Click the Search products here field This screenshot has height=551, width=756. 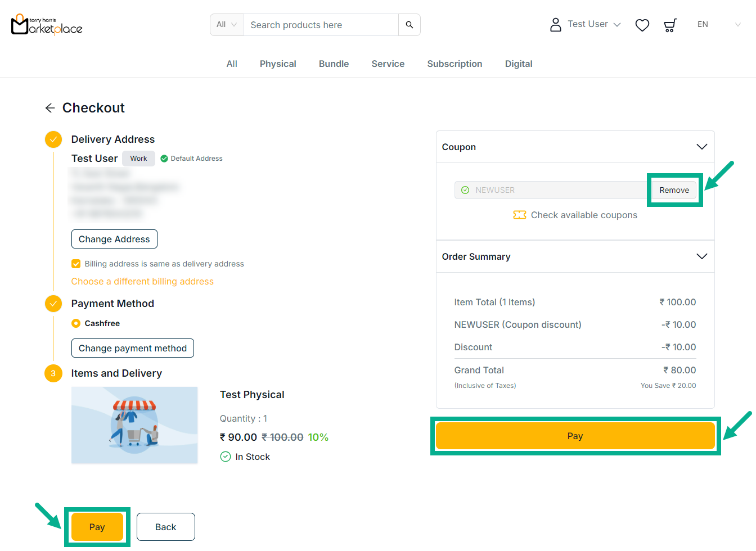pos(321,25)
